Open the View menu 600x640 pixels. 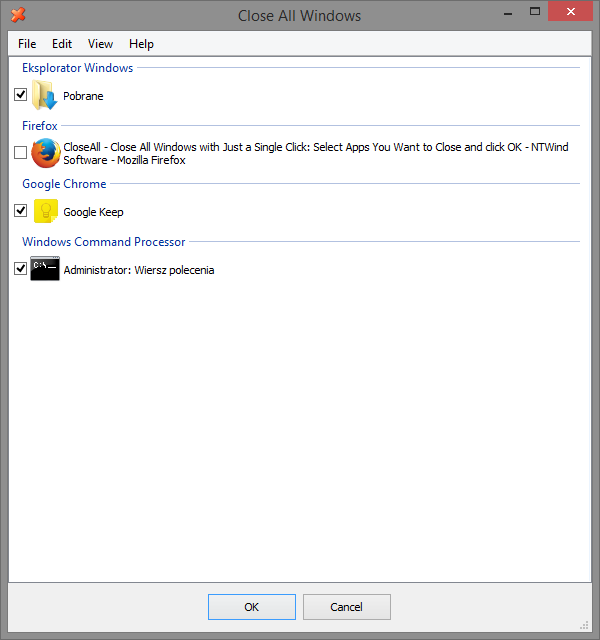click(x=100, y=44)
